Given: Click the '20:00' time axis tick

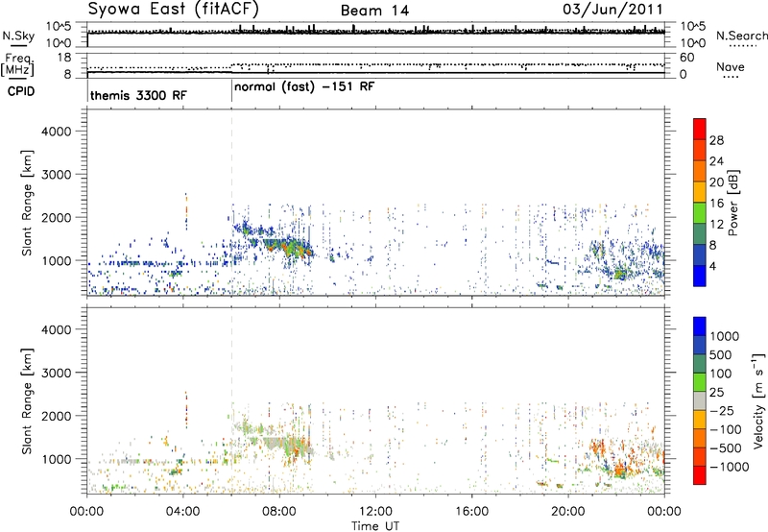Looking at the screenshot, I should [x=568, y=512].
